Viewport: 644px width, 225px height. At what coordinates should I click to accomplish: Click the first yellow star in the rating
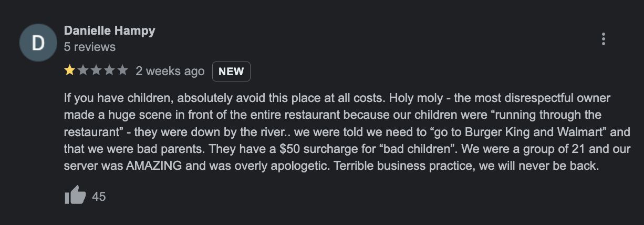point(69,71)
